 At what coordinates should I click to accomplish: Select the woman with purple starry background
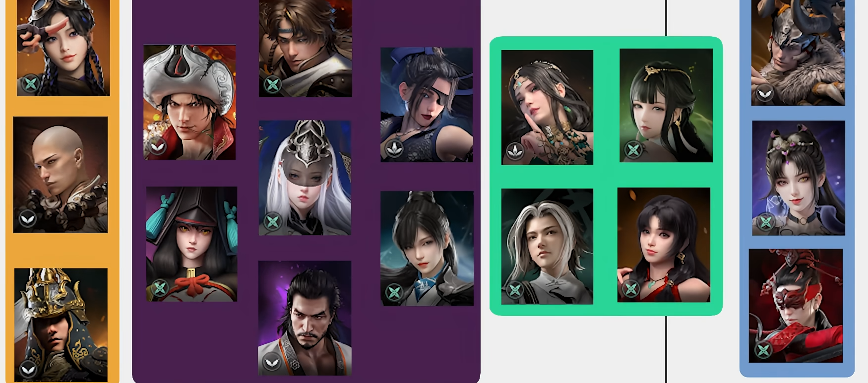pyautogui.click(x=799, y=178)
